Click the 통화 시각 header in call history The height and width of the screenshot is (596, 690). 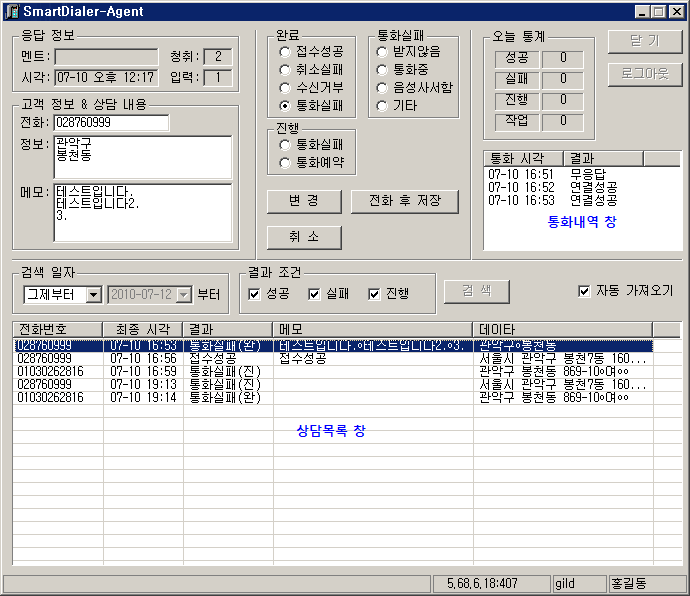tap(524, 158)
